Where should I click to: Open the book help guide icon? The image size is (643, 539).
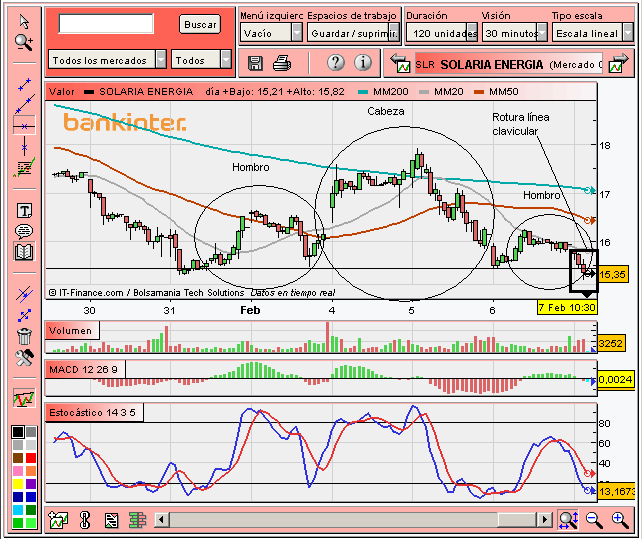24,251
